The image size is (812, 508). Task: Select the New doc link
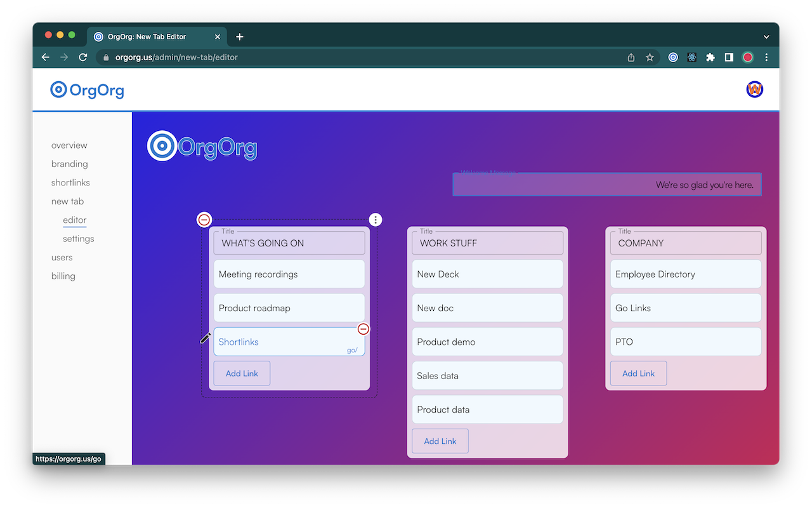[x=488, y=308]
